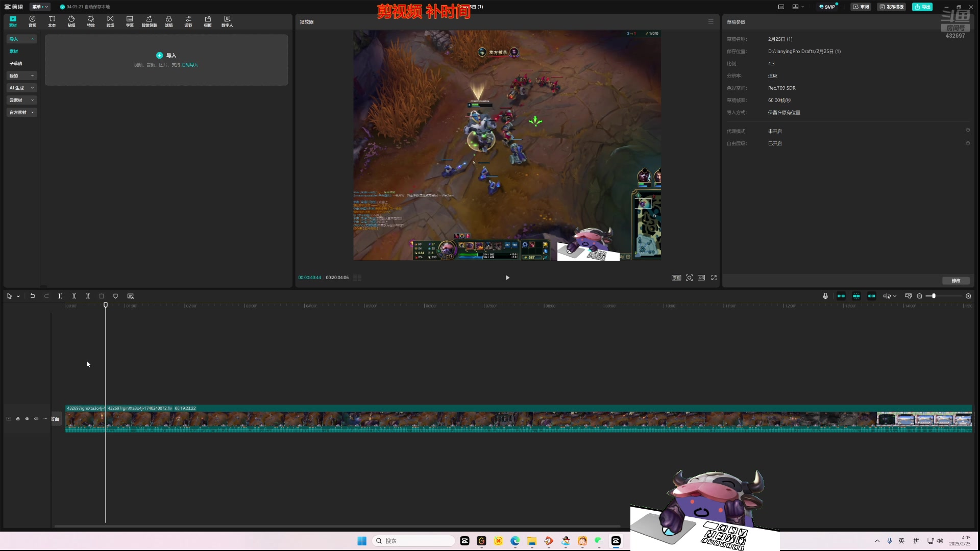
Task: Enter fullscreen preview mode
Action: (x=714, y=278)
